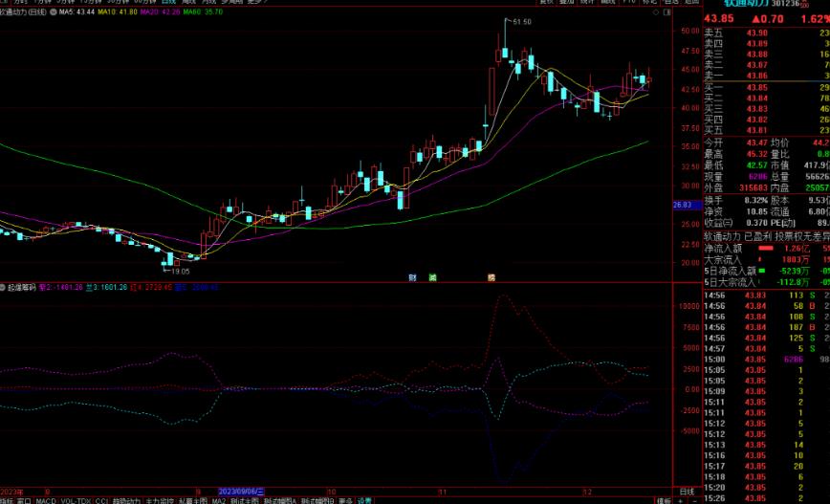Click the MA10: 41.80 label
830x504 pixels.
(118, 11)
